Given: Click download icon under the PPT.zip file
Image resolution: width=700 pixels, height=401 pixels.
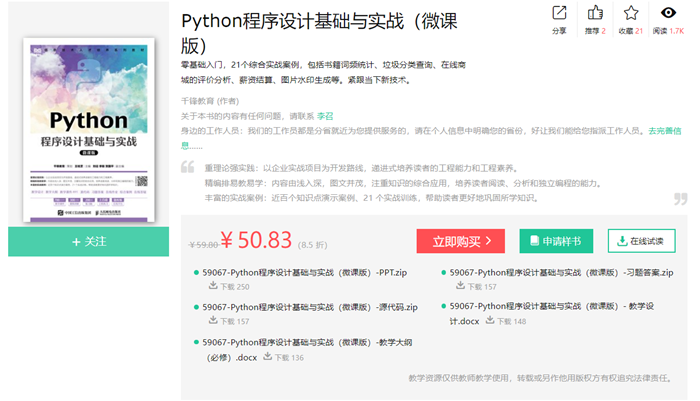Looking at the screenshot, I should [x=212, y=287].
